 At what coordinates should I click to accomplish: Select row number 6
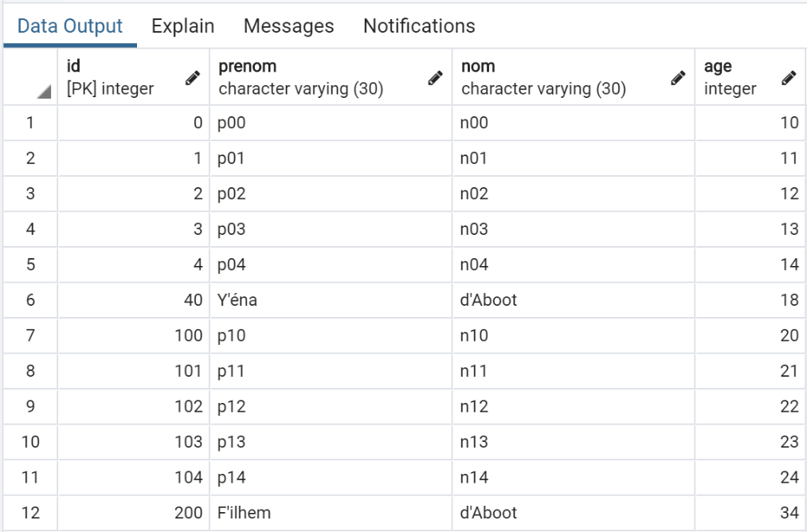(x=30, y=300)
